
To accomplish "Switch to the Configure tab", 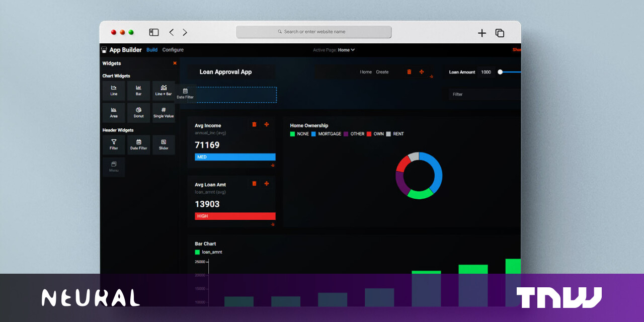I will 173,50.
